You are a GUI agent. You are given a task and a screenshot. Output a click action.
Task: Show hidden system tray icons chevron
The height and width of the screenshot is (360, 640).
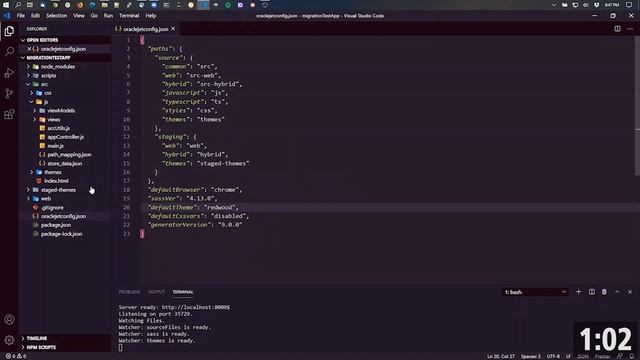pyautogui.click(x=553, y=5)
